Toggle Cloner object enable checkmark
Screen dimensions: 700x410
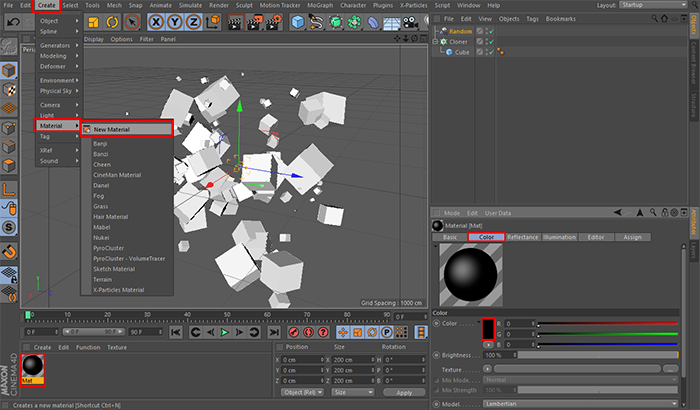pos(491,42)
